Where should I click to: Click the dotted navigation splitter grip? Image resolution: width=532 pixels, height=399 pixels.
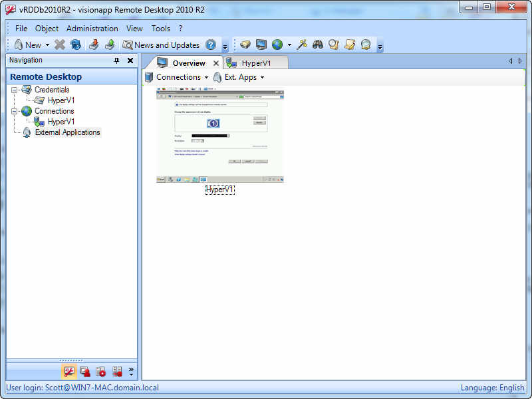pyautogui.click(x=71, y=360)
